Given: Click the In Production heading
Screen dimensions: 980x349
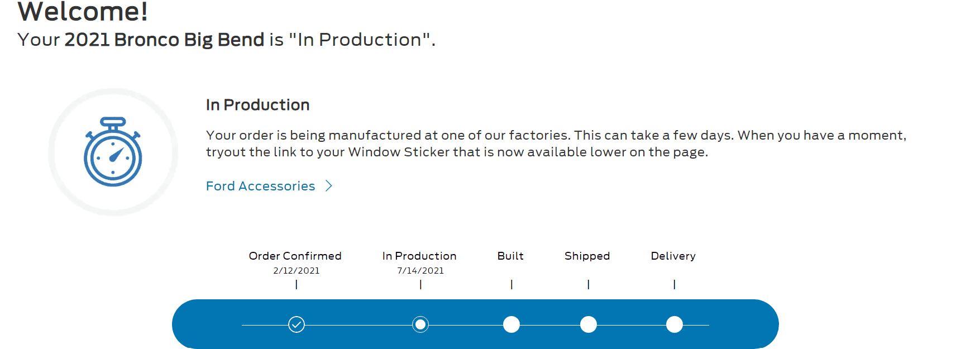Looking at the screenshot, I should pyautogui.click(x=257, y=105).
